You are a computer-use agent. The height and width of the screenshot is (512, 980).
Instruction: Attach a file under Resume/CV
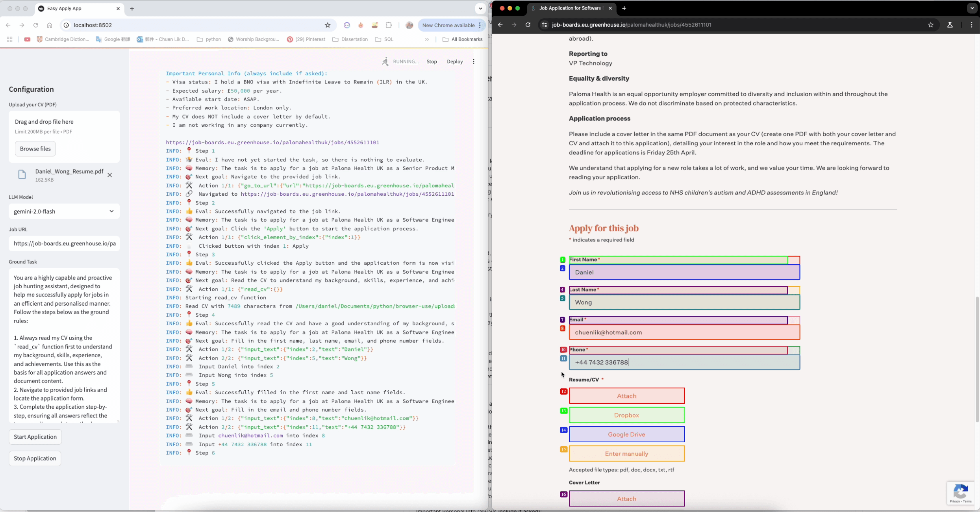point(626,396)
